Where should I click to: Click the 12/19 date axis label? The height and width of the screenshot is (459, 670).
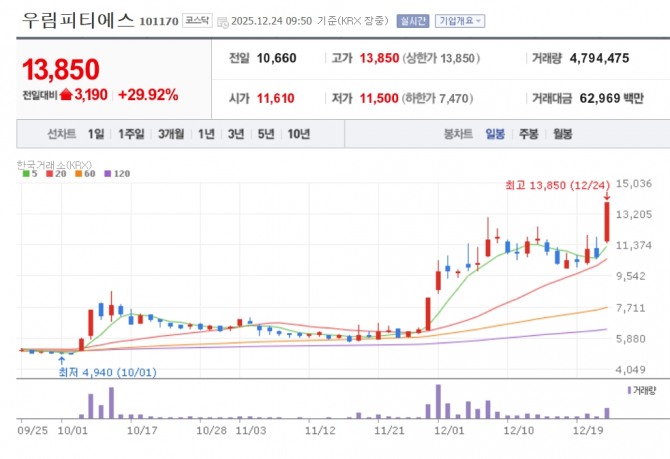pyautogui.click(x=588, y=430)
